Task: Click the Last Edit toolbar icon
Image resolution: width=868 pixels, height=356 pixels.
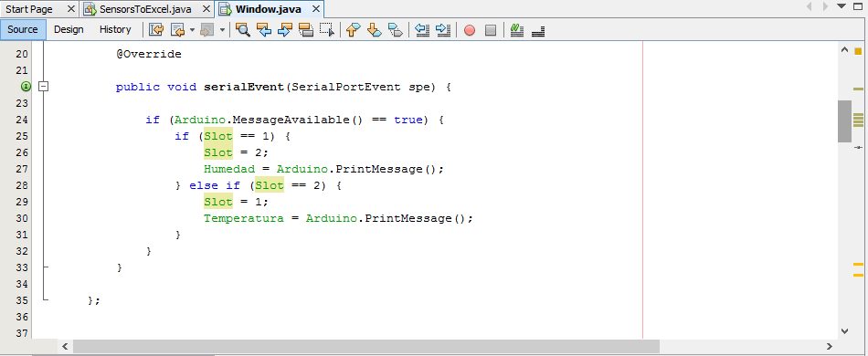Action: (156, 30)
